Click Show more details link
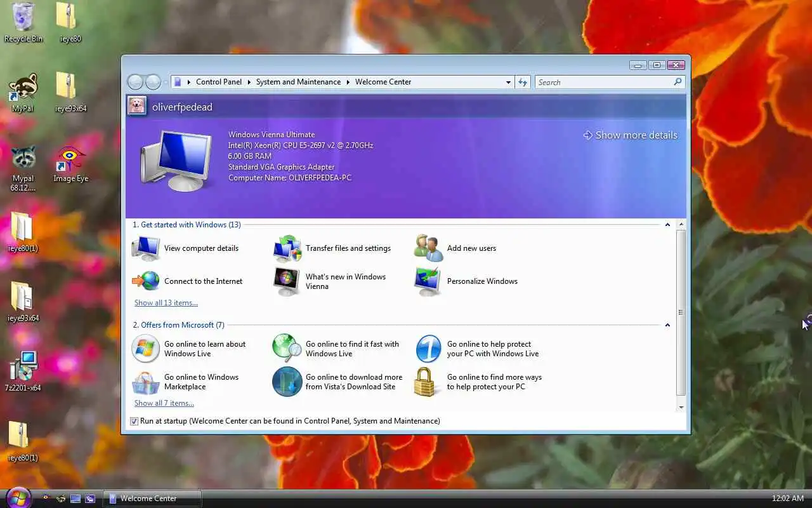Screen dimensions: 812x508 (x=631, y=135)
